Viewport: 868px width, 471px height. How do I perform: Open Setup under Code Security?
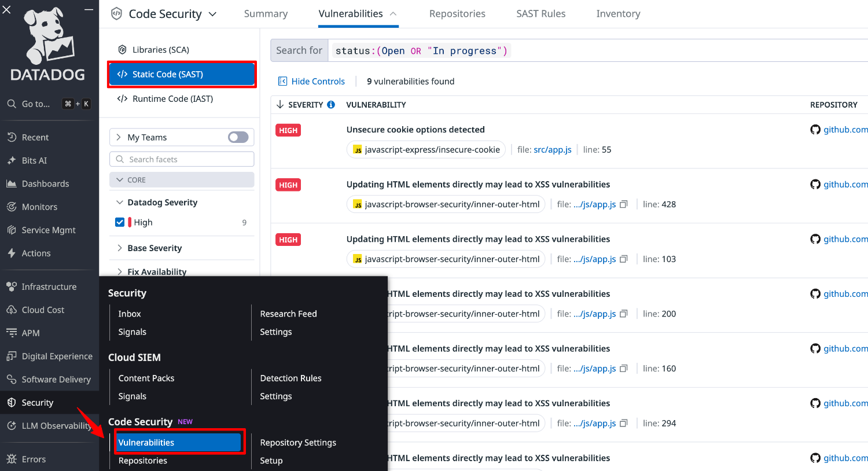(271, 461)
